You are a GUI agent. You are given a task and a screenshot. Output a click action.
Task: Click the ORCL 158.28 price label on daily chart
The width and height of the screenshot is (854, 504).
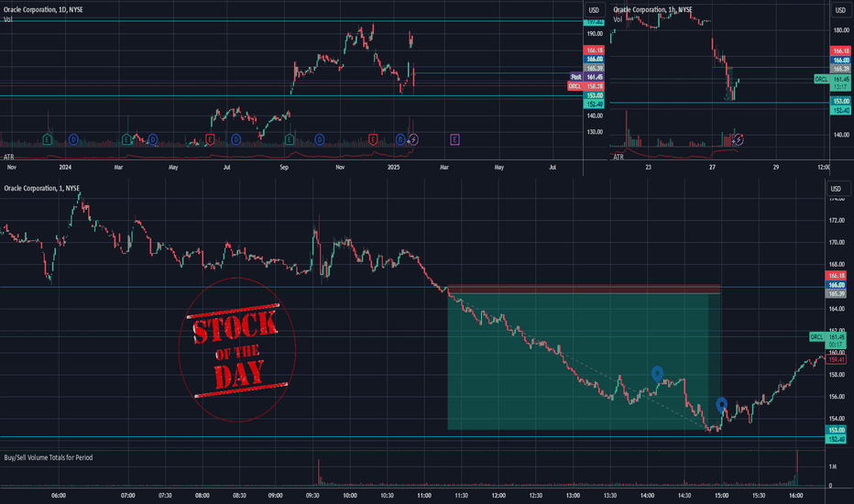click(x=586, y=86)
